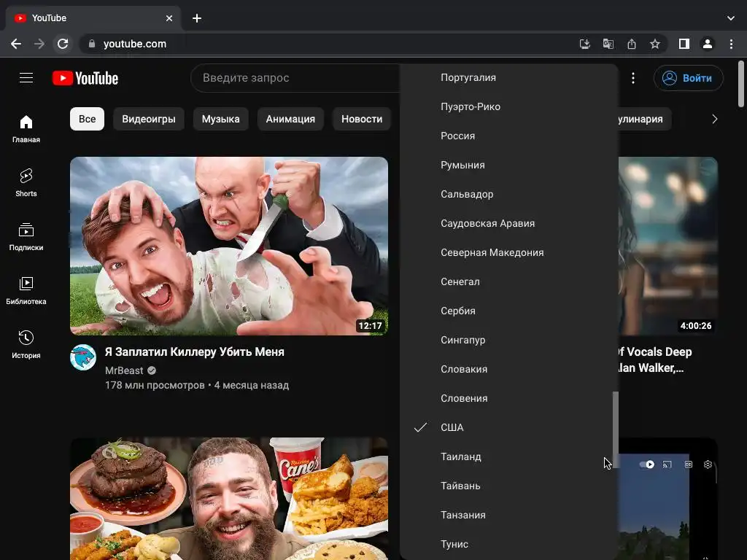Select Словакия in country list
Viewport: 747px width, 560px height.
click(x=508, y=369)
